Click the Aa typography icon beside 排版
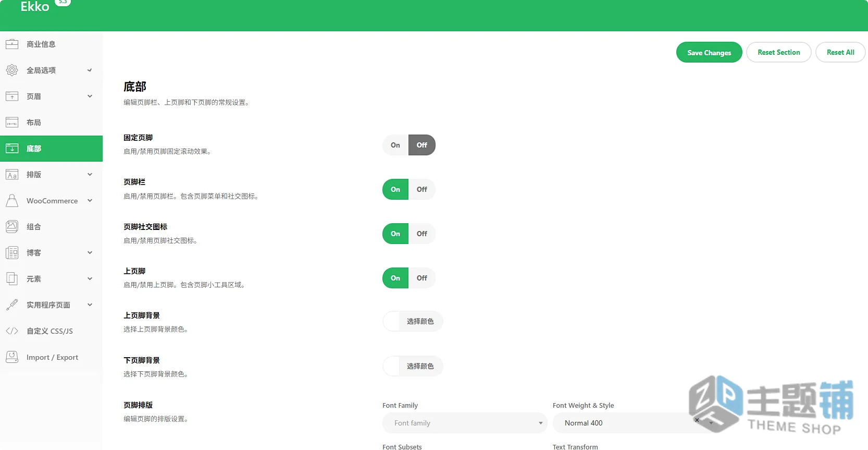 (x=12, y=175)
